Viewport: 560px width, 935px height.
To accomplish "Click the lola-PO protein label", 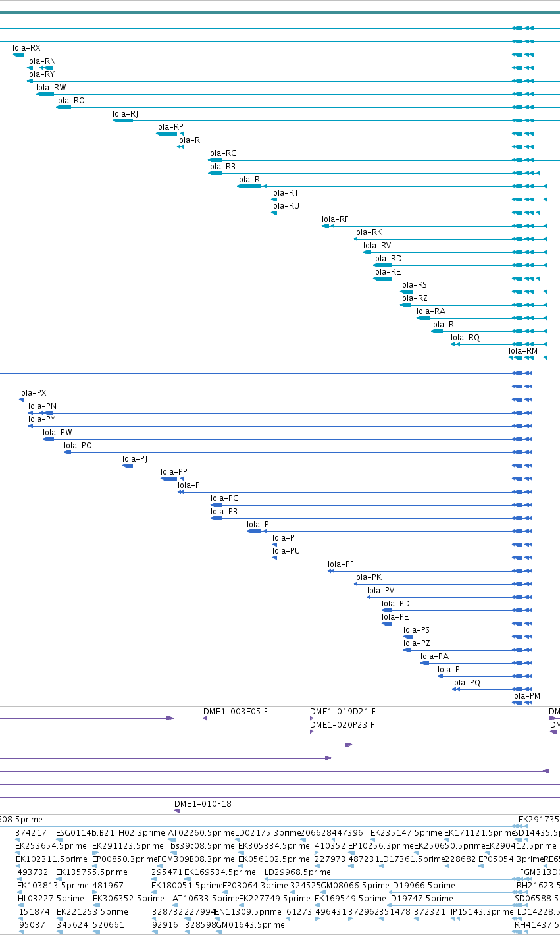I will click(78, 446).
